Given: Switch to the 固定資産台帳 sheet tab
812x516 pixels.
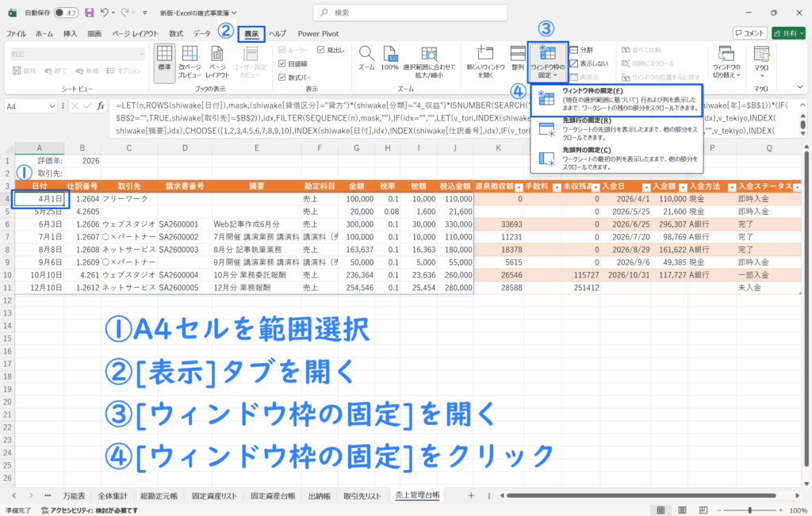Looking at the screenshot, I should click(x=272, y=495).
